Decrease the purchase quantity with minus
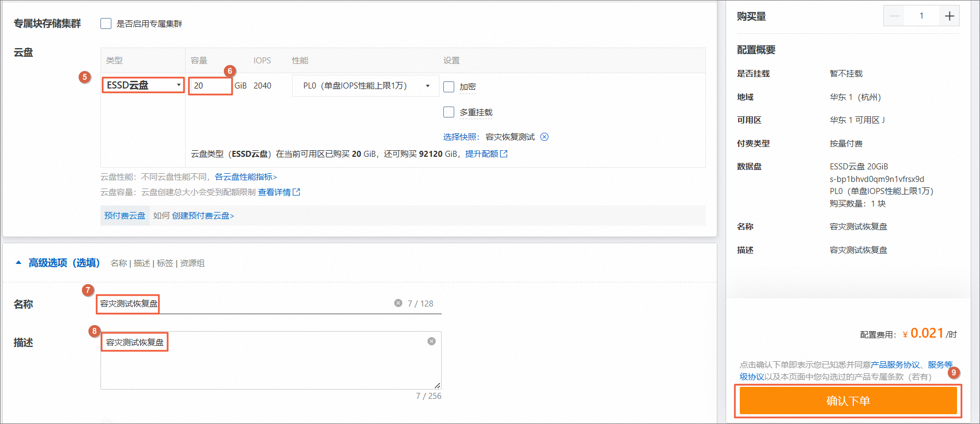Image resolution: width=980 pixels, height=424 pixels. click(894, 16)
